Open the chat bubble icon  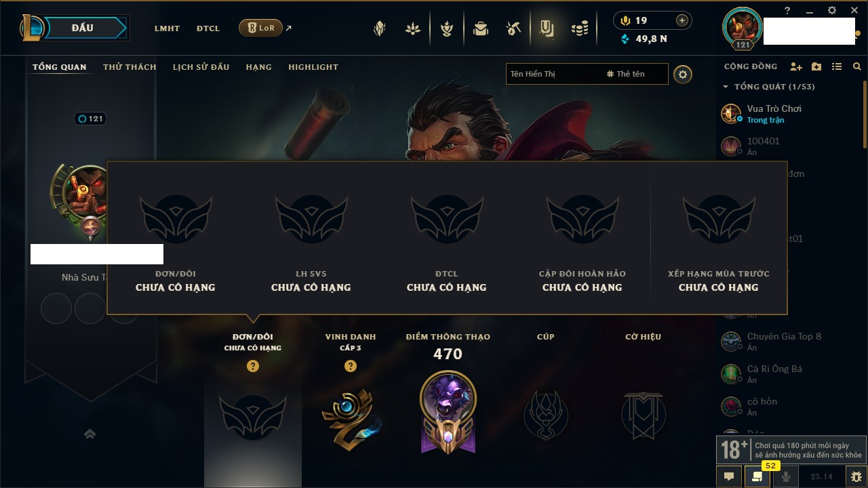(729, 476)
